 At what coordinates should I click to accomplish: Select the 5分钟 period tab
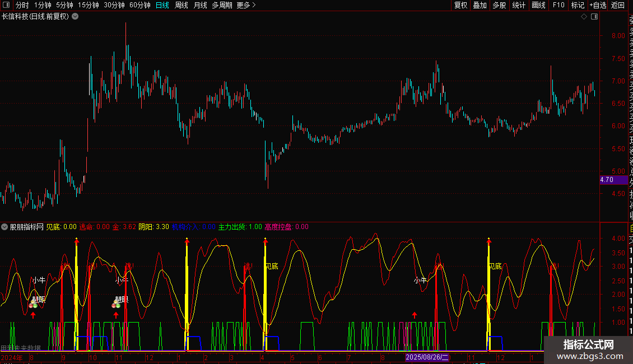click(64, 5)
